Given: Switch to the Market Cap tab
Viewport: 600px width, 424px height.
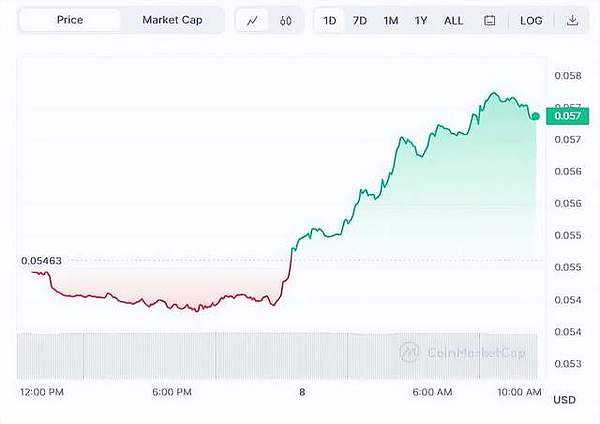Looking at the screenshot, I should coord(171,20).
